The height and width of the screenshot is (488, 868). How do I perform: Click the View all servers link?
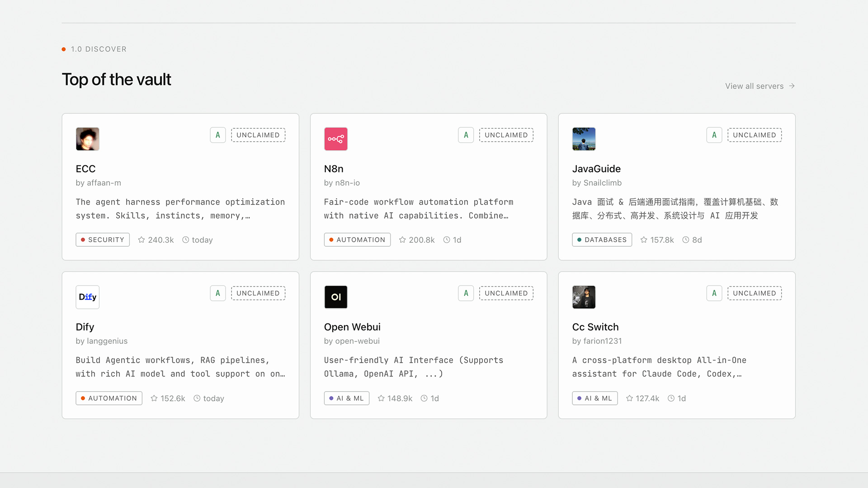[x=760, y=86]
